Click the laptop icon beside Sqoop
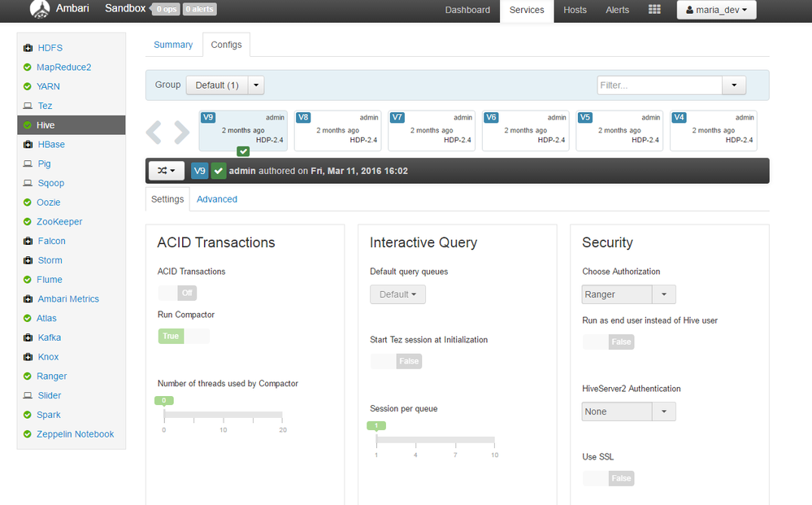812x505 pixels. [28, 183]
